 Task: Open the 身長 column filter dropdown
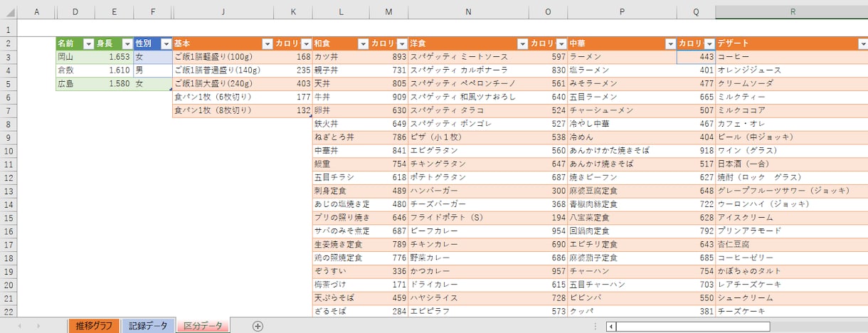tap(127, 43)
